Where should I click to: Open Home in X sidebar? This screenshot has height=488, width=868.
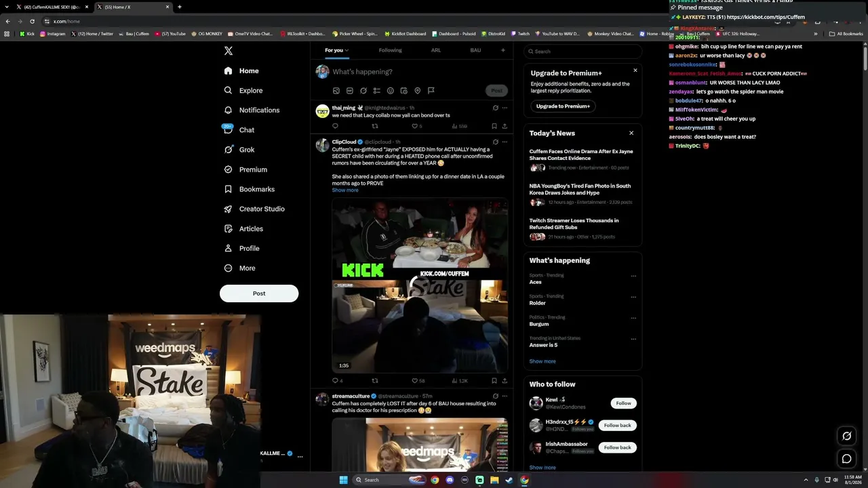[241, 70]
